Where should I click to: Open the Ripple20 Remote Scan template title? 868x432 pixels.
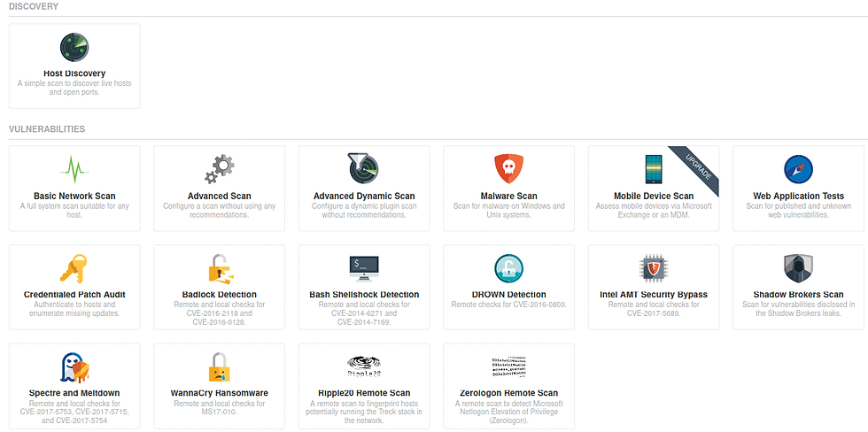[364, 393]
